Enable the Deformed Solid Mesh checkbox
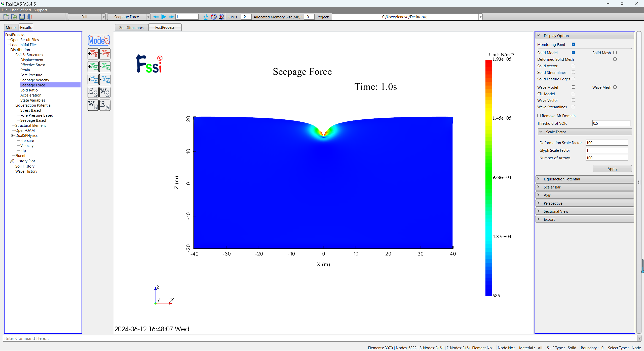The width and height of the screenshot is (644, 351). [x=615, y=59]
